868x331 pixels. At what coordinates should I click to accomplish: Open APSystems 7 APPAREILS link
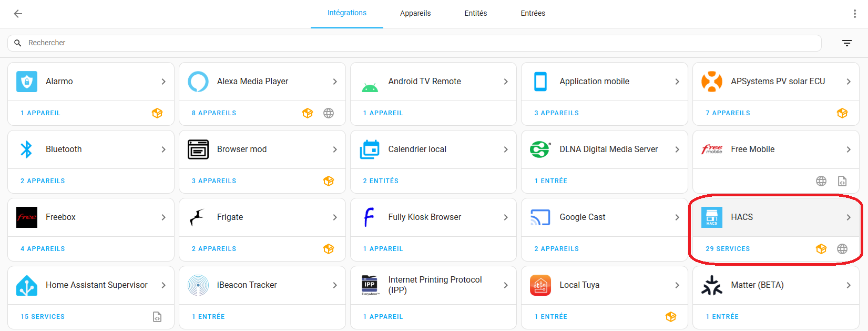click(x=728, y=113)
